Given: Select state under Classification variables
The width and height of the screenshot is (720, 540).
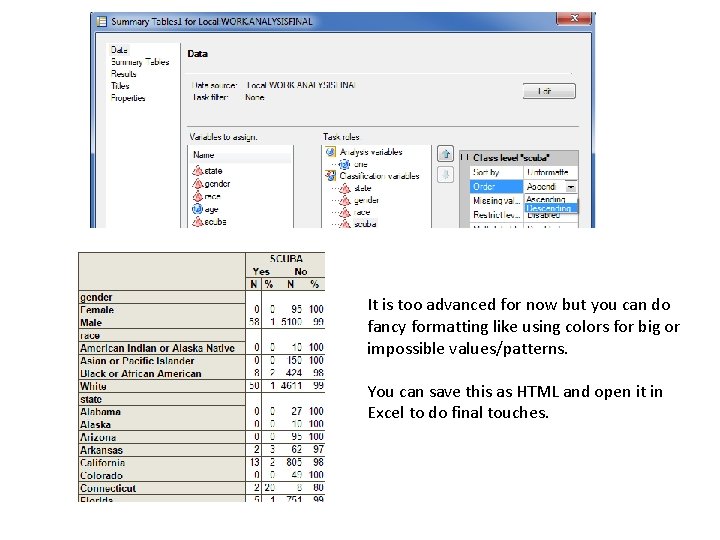Looking at the screenshot, I should point(363,188).
